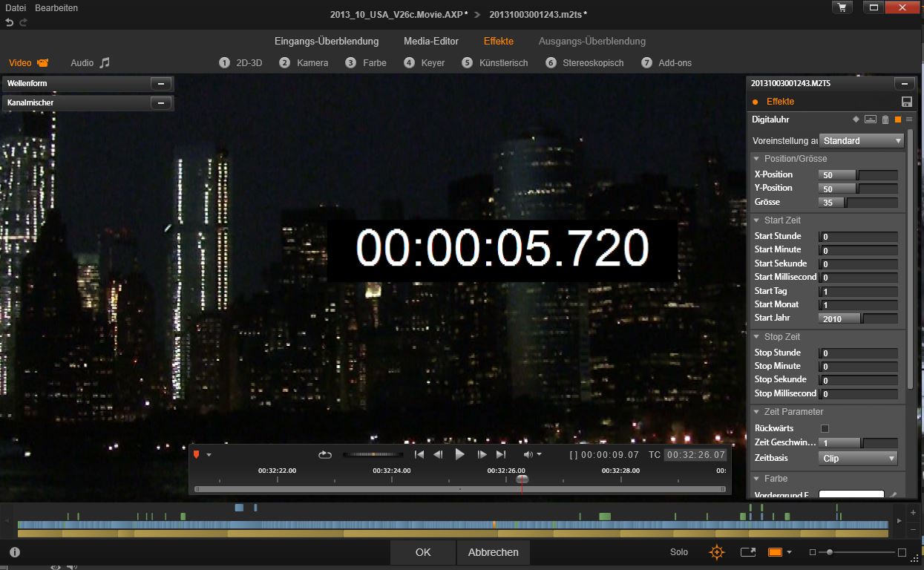The width and height of the screenshot is (924, 570).
Task: Click the eyedropper beside Vordergrund color
Action: pos(894,495)
